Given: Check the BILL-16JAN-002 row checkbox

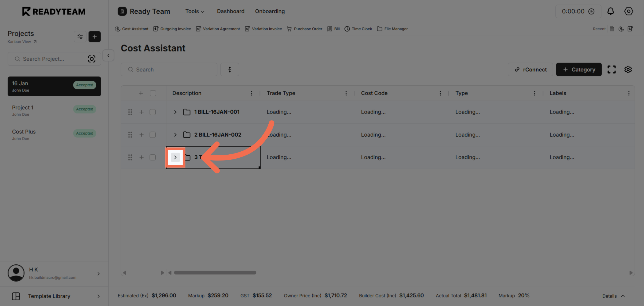Looking at the screenshot, I should pyautogui.click(x=153, y=135).
